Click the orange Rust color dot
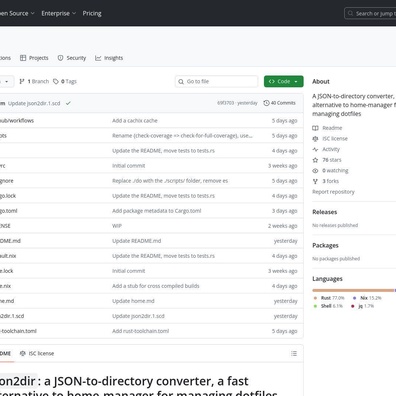The height and width of the screenshot is (396, 396). (315, 298)
